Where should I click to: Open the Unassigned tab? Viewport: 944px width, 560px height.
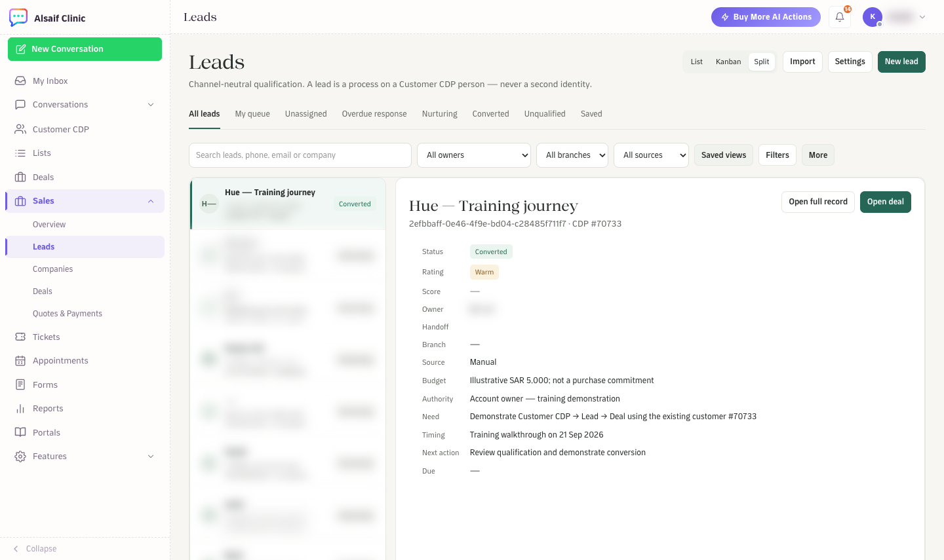pyautogui.click(x=306, y=114)
